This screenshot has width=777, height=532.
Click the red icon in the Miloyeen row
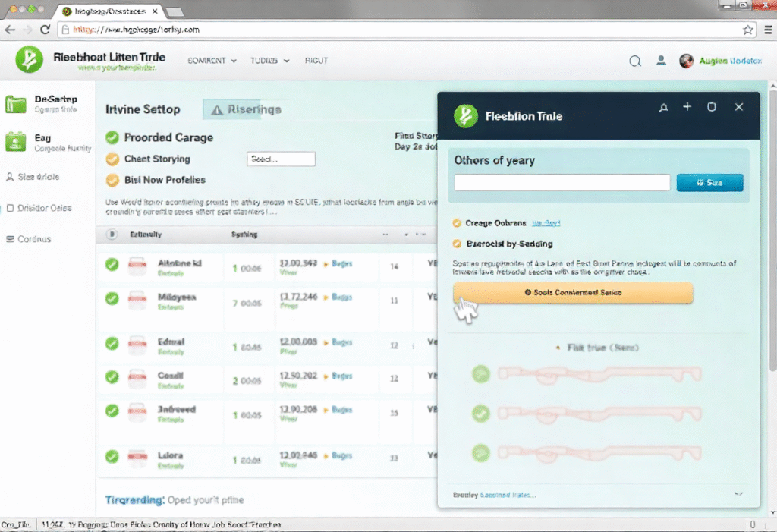coord(137,300)
